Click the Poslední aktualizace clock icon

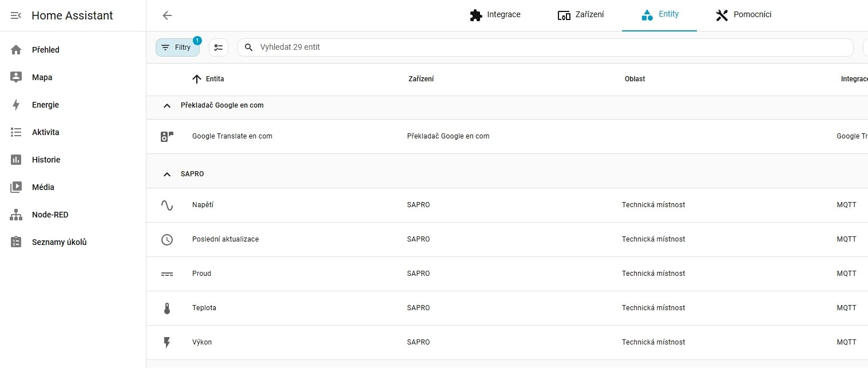(x=167, y=239)
